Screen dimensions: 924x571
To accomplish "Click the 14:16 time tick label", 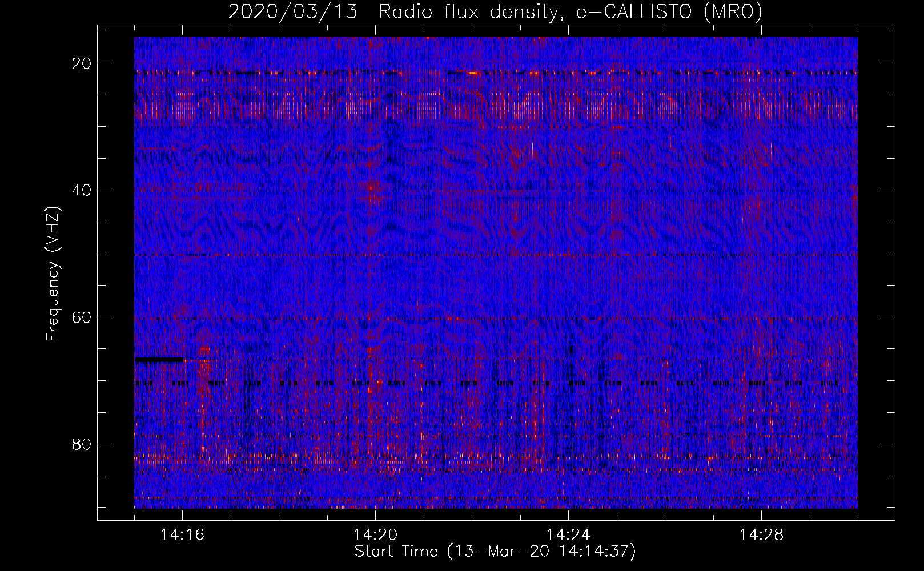I will click(183, 535).
